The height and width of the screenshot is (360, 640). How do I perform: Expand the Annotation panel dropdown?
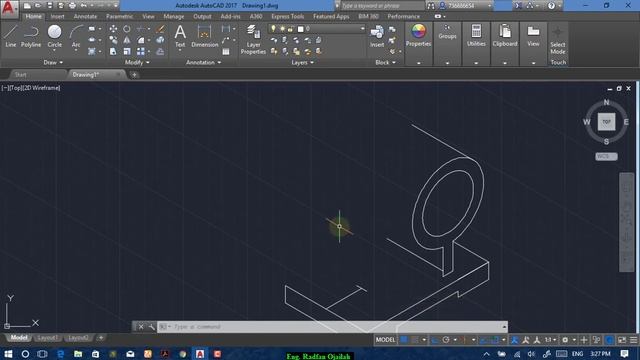pos(203,62)
